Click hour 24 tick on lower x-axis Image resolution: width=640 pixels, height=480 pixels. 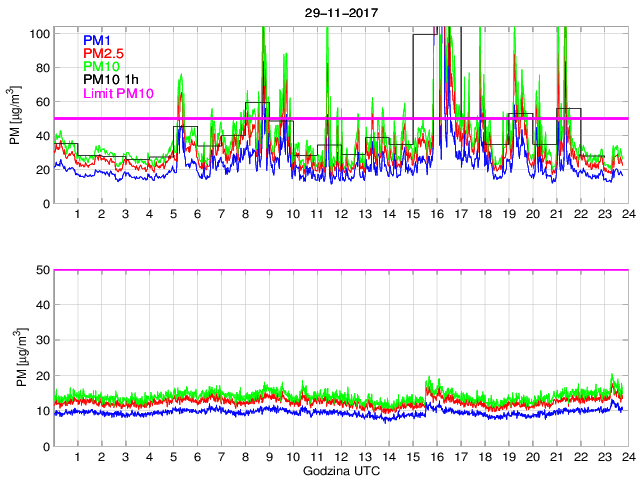click(x=627, y=457)
